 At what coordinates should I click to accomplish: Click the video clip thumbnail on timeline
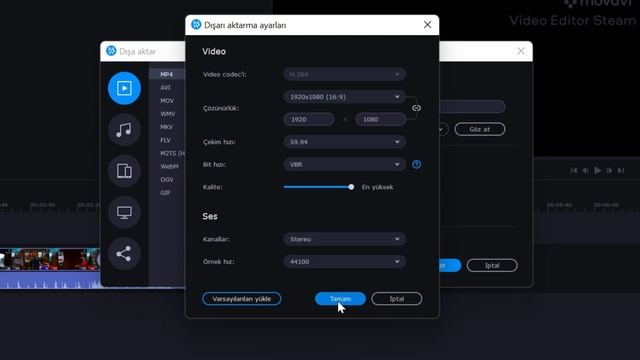(50, 260)
